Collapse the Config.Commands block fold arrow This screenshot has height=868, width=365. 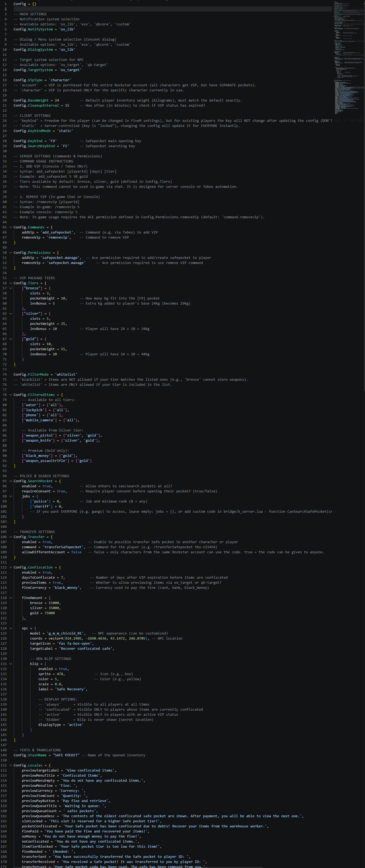click(x=10, y=227)
